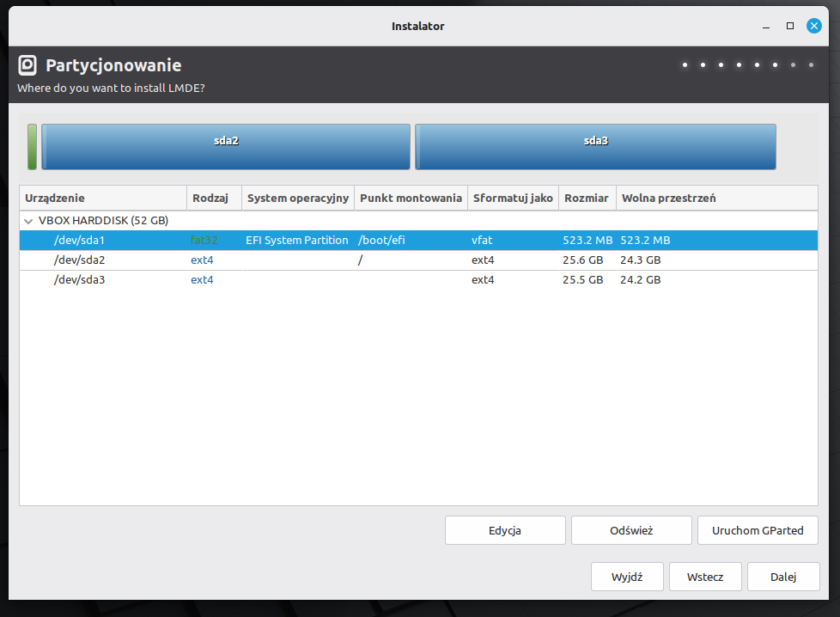
Task: Click the green sda1 sliver in disk map
Action: coord(32,146)
